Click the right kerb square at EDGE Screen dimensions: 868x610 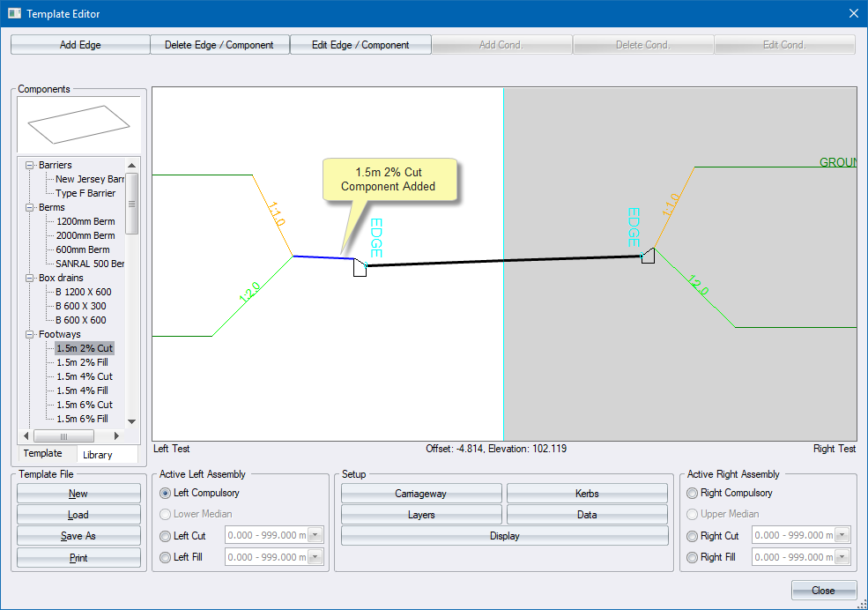pos(648,256)
